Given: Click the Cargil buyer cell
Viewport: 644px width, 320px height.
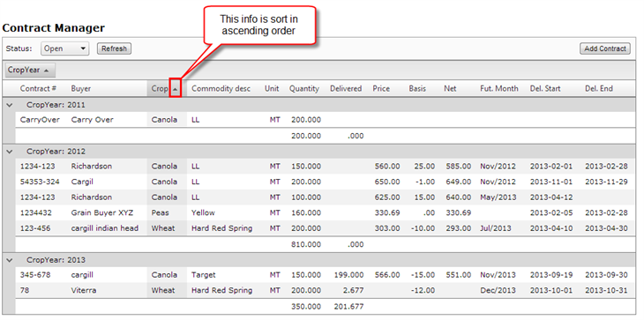Looking at the screenshot, I should tap(82, 182).
